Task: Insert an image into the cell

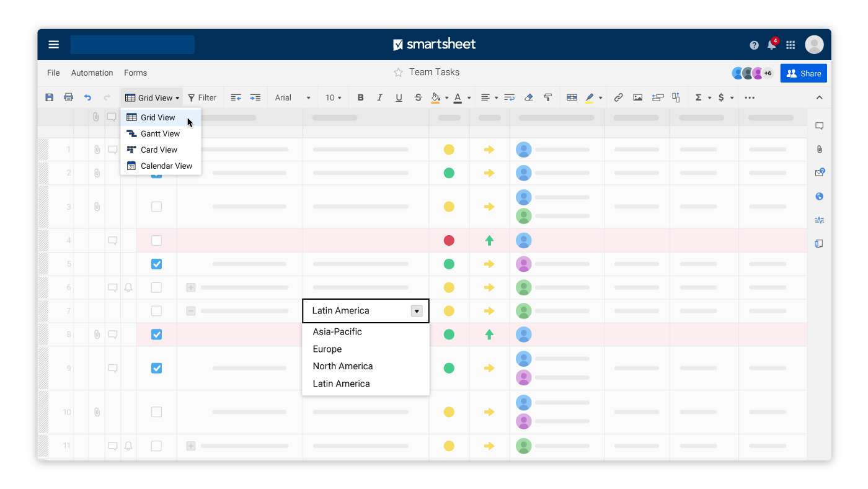Action: (637, 97)
